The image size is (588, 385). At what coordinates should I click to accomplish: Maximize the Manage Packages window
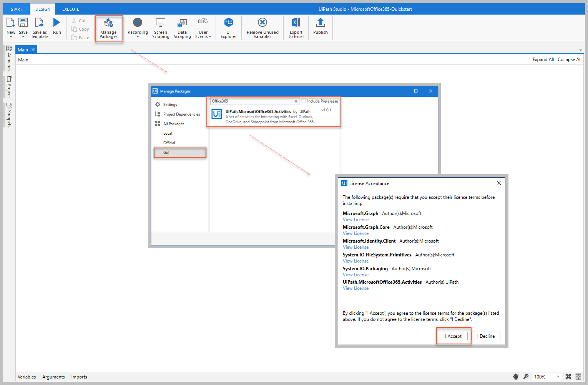click(416, 91)
